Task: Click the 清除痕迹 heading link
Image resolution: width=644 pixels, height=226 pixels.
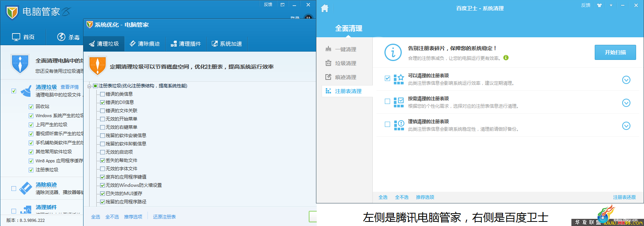Action: [x=46, y=185]
